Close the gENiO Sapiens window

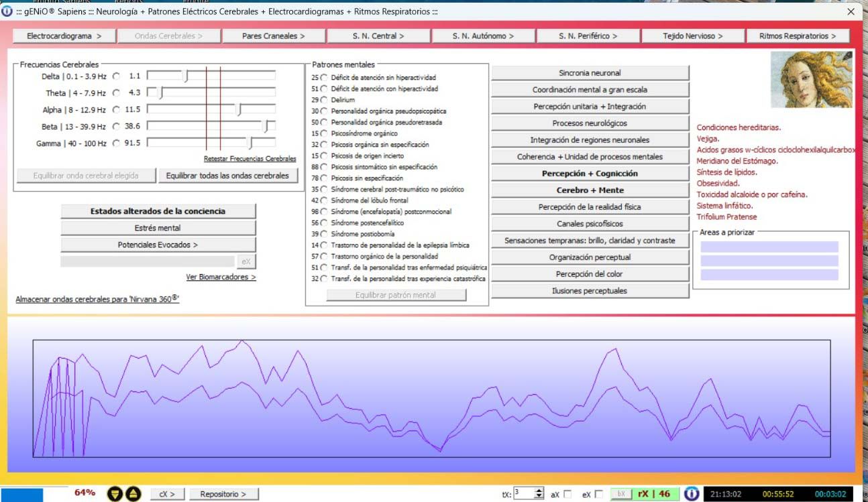click(x=851, y=11)
